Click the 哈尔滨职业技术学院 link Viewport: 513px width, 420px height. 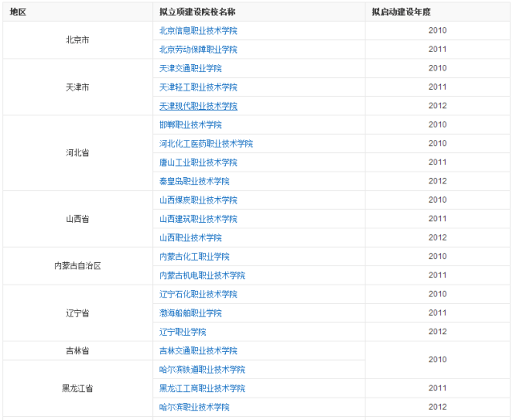pyautogui.click(x=194, y=407)
